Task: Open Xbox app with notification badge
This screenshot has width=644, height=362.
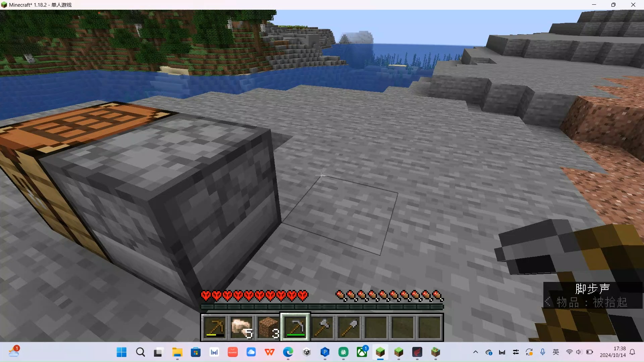Action: click(x=362, y=352)
